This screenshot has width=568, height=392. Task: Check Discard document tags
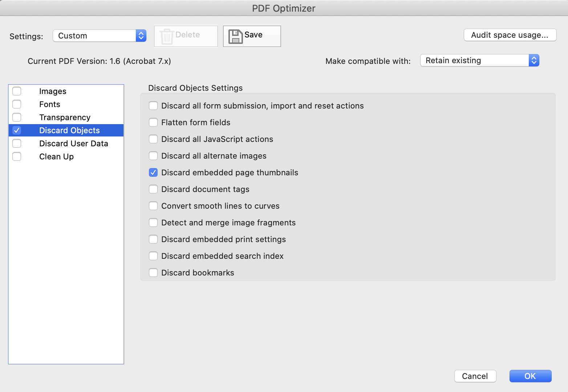coord(153,189)
